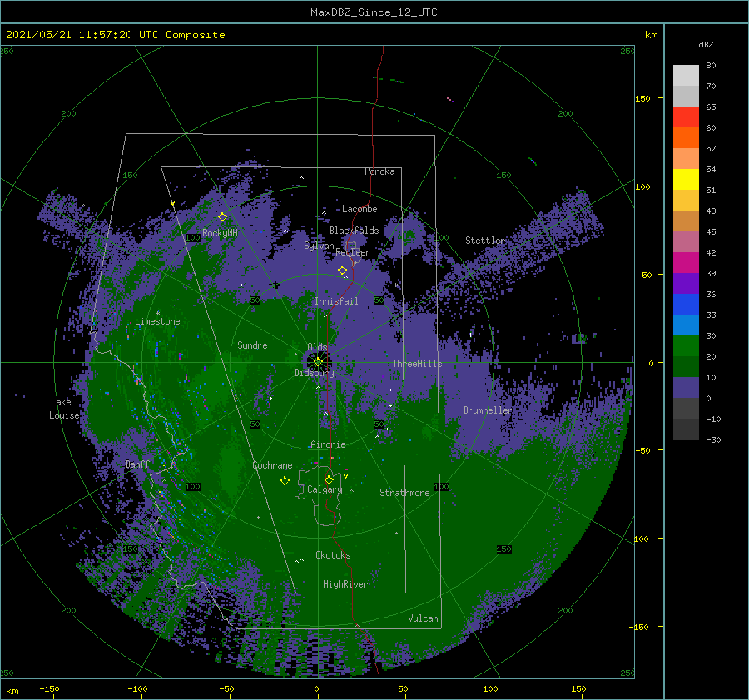The image size is (749, 700).
Task: Click the km unit label at top right
Action: (x=651, y=35)
